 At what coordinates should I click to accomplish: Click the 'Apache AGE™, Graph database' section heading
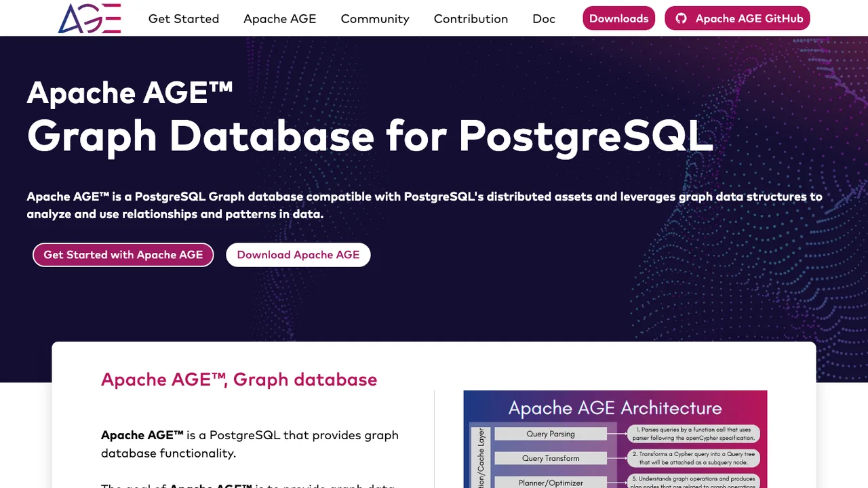pos(239,379)
